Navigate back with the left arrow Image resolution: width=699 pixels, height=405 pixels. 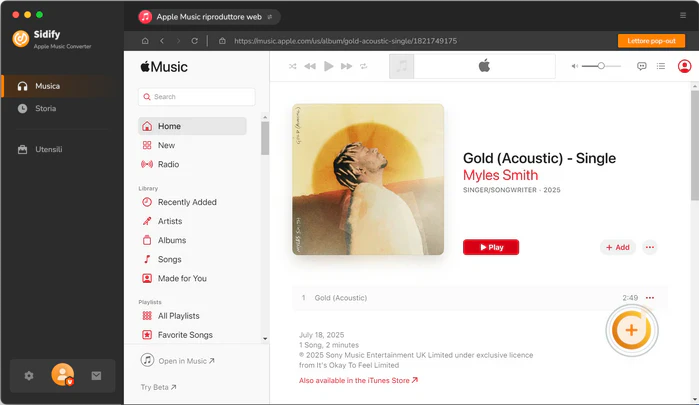(162, 41)
